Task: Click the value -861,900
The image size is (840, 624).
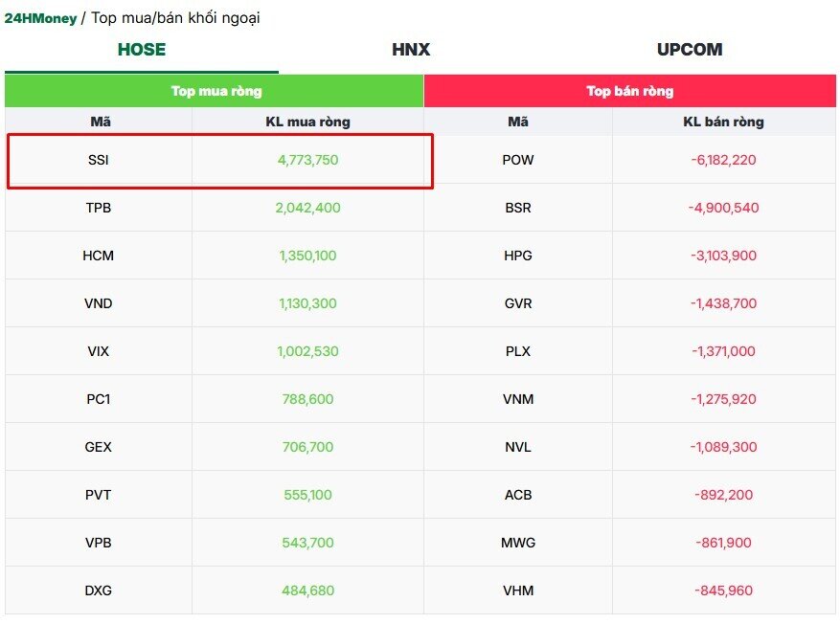Action: 724,543
